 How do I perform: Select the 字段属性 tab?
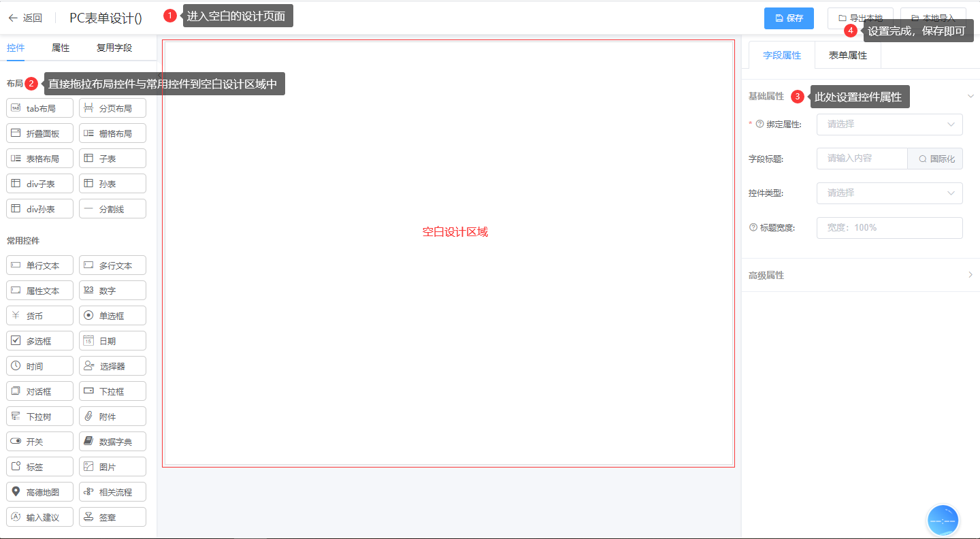(x=782, y=55)
